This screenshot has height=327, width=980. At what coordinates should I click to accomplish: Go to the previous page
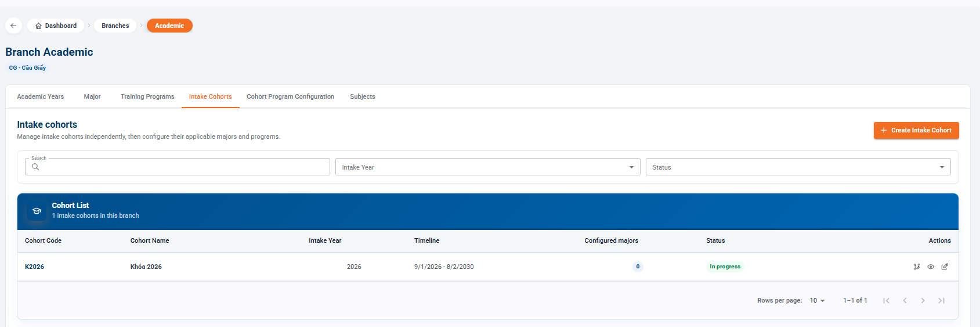[905, 300]
